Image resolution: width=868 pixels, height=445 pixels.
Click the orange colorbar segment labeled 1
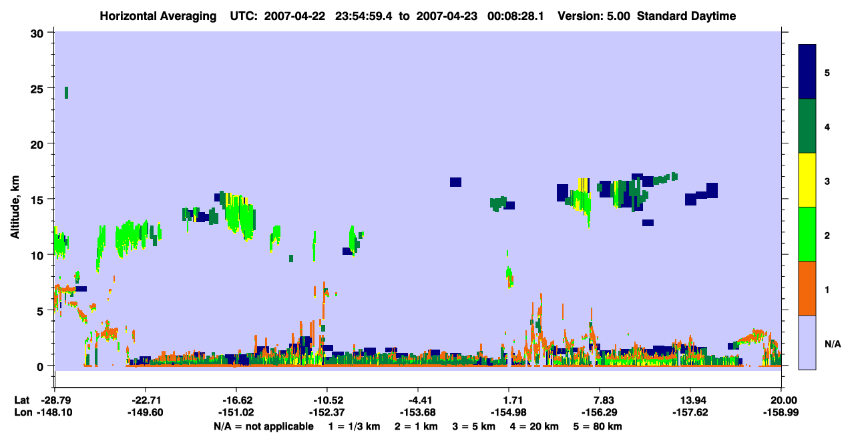click(807, 288)
